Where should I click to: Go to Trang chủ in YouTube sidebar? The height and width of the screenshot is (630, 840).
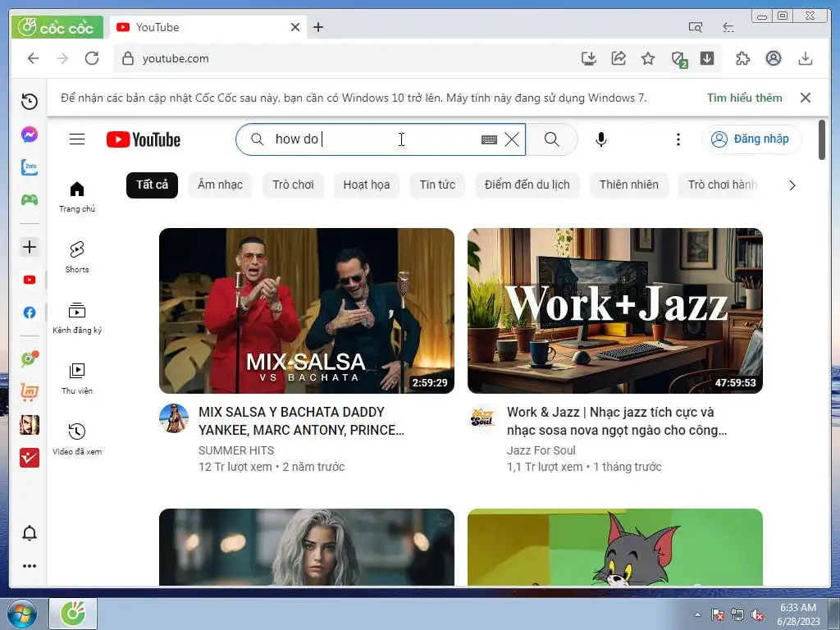pyautogui.click(x=77, y=197)
